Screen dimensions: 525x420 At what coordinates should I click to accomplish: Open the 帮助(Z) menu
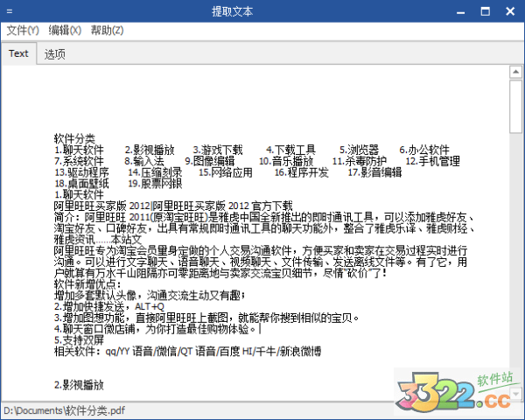tap(107, 31)
